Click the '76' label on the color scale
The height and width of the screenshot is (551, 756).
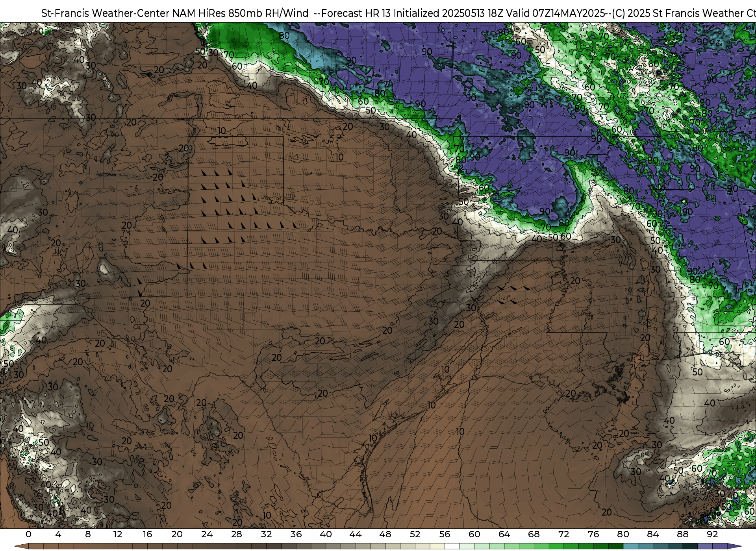click(593, 534)
